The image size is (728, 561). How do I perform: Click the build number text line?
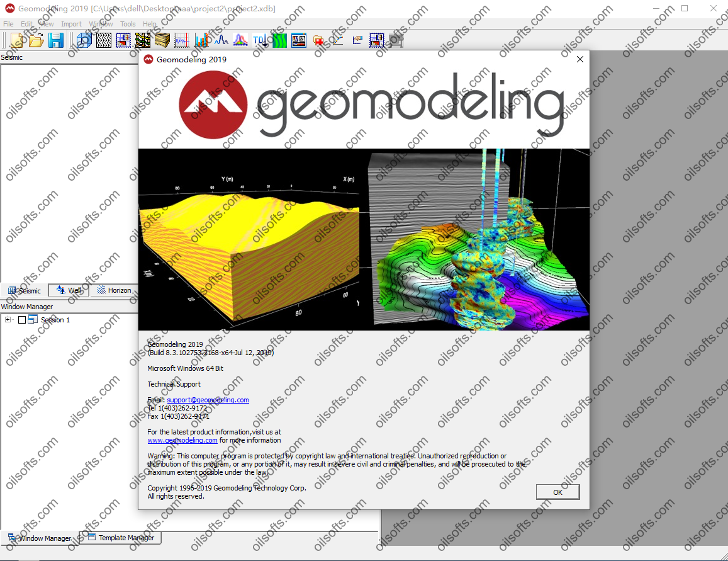(x=211, y=353)
